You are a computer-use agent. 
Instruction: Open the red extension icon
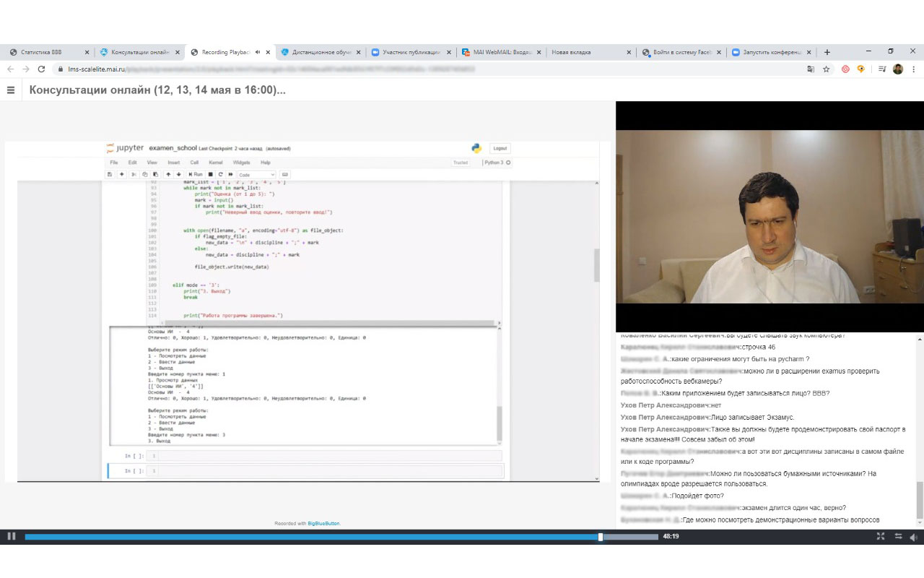pyautogui.click(x=845, y=69)
